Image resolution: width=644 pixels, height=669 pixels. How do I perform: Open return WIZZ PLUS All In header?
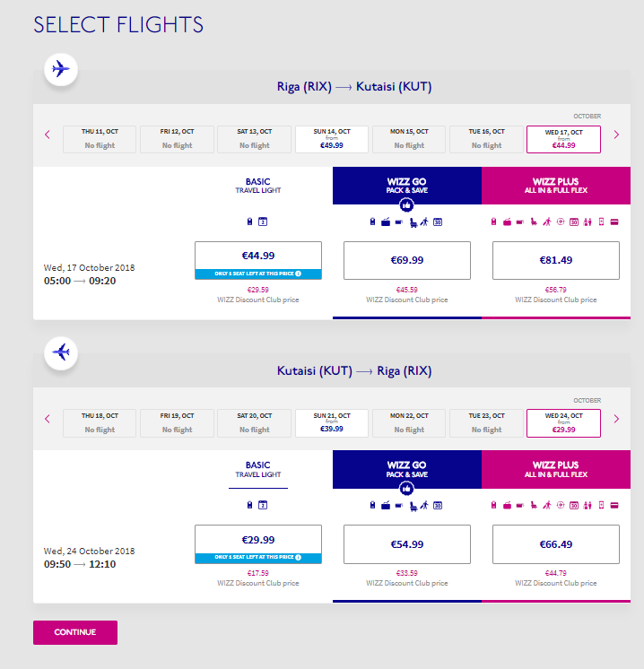click(556, 469)
